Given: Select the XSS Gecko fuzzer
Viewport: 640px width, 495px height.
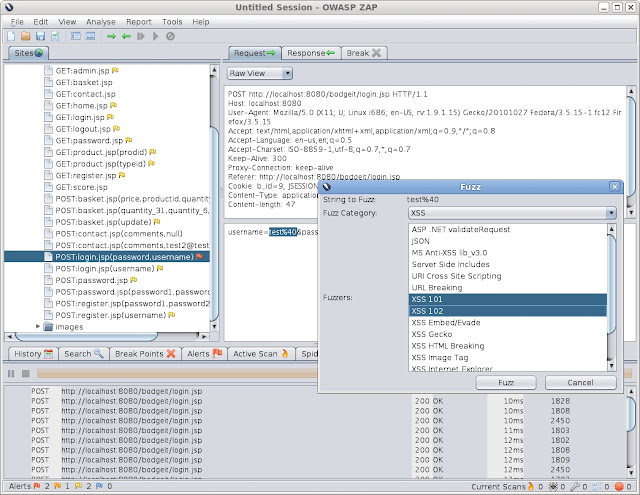Looking at the screenshot, I should (507, 334).
